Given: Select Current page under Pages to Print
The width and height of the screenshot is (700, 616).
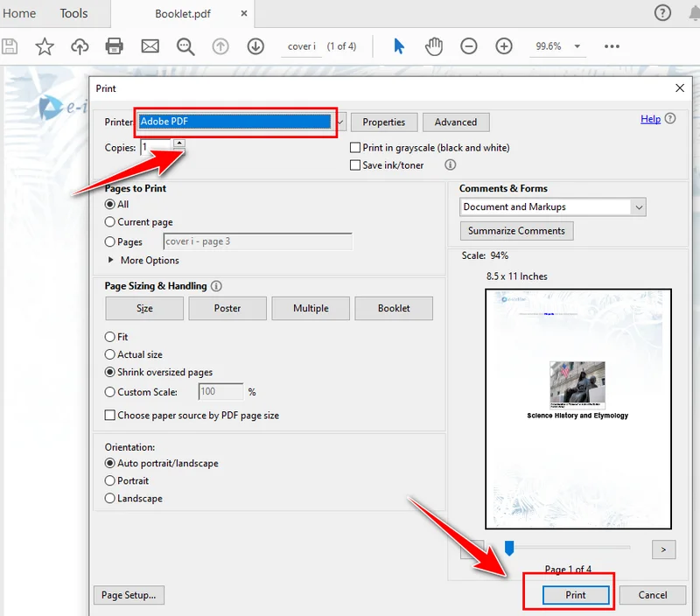Looking at the screenshot, I should [108, 221].
